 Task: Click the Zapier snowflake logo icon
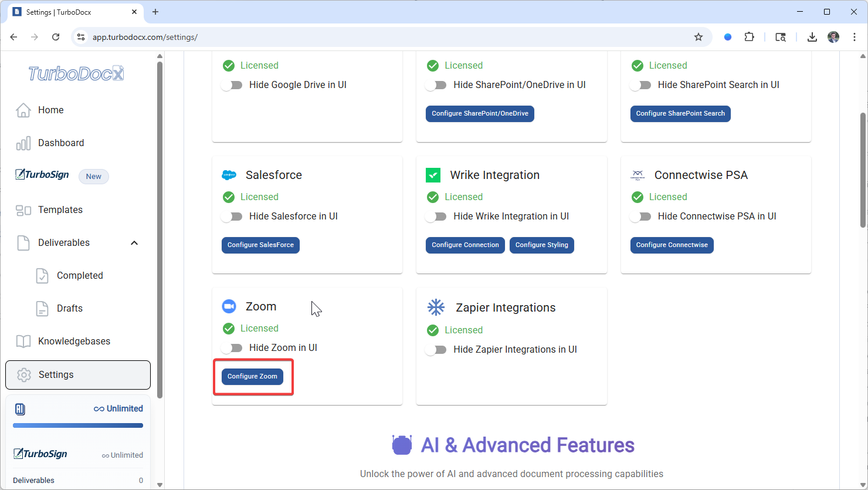[x=436, y=307]
